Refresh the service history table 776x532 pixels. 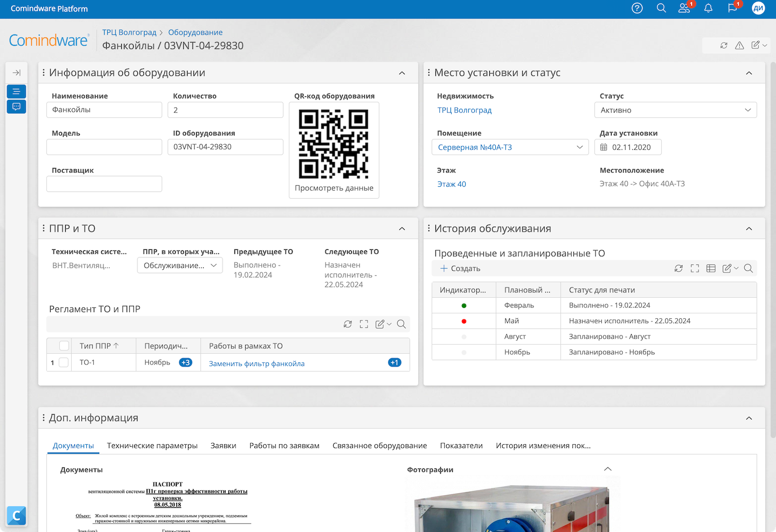click(678, 268)
